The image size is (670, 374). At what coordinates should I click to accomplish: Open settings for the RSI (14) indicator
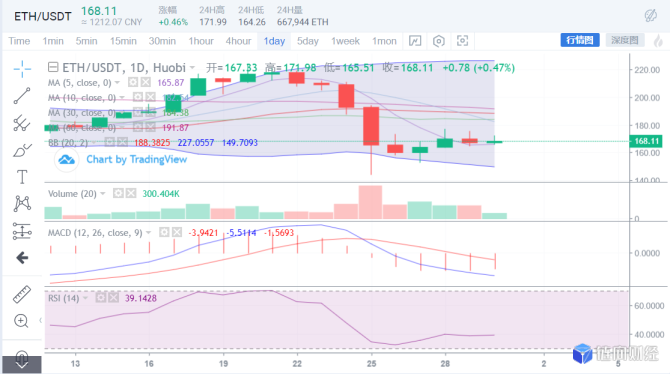coord(100,297)
